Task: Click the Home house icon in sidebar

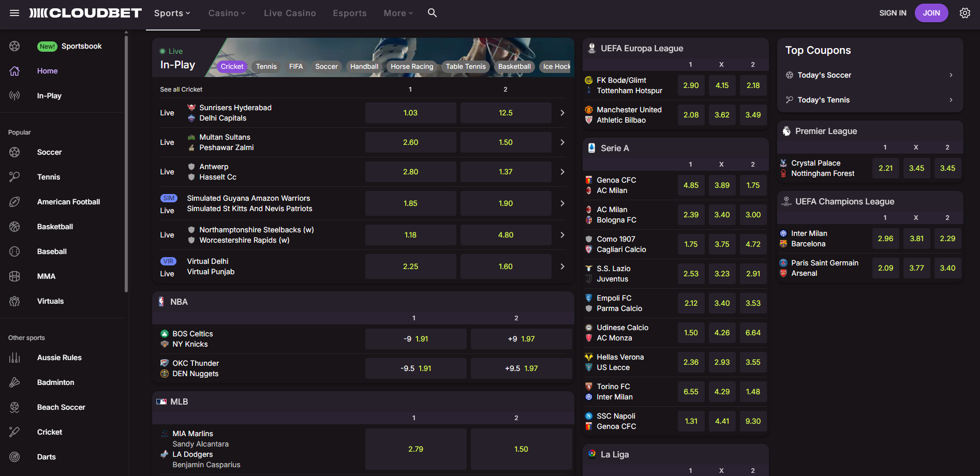Action: [x=14, y=71]
